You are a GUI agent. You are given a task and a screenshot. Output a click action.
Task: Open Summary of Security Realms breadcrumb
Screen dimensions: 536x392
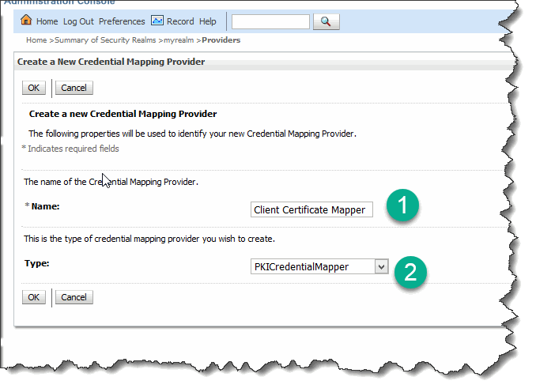point(105,40)
